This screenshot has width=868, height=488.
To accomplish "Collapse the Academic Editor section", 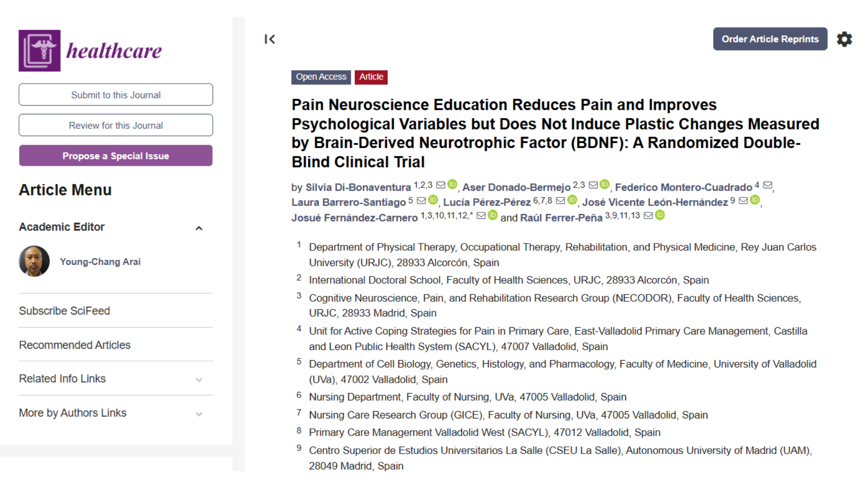I will pyautogui.click(x=198, y=228).
